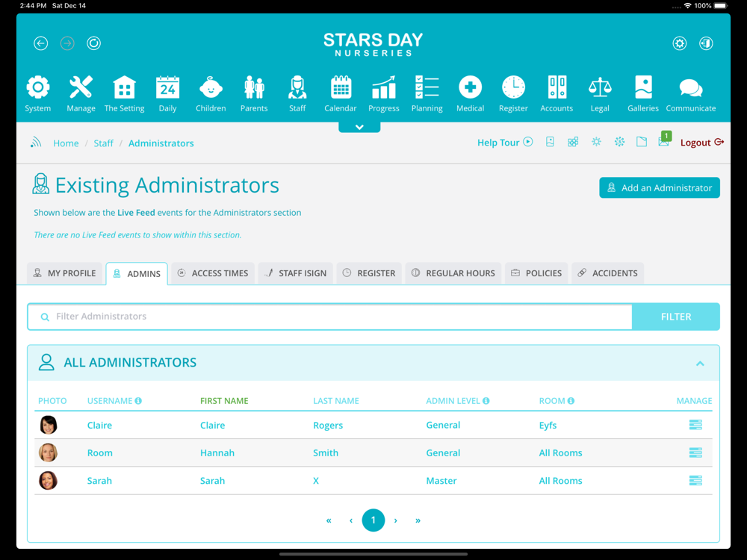Click the live feed signal icon

pos(36,143)
